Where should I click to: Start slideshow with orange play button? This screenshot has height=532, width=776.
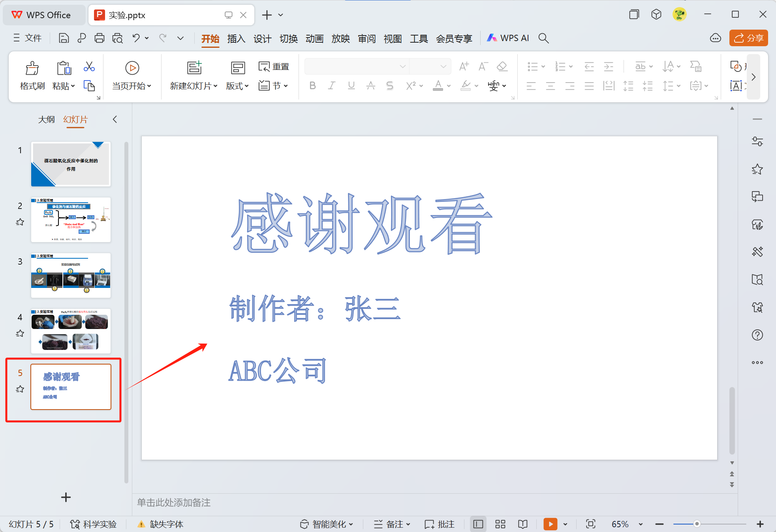(x=550, y=524)
